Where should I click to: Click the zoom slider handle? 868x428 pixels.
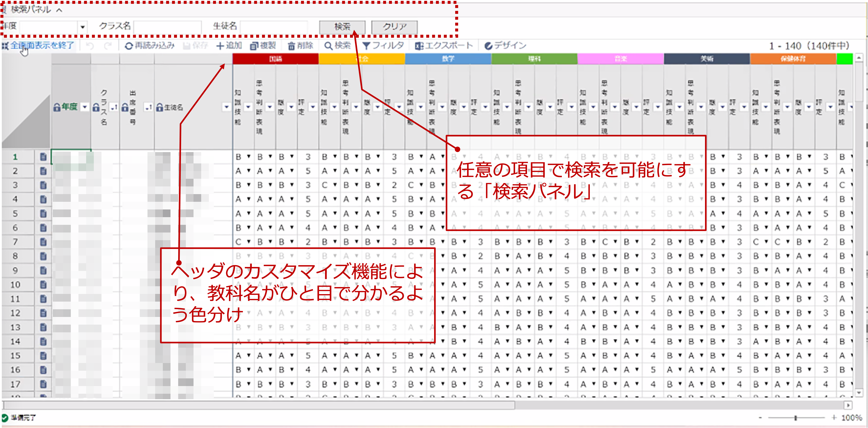click(795, 418)
